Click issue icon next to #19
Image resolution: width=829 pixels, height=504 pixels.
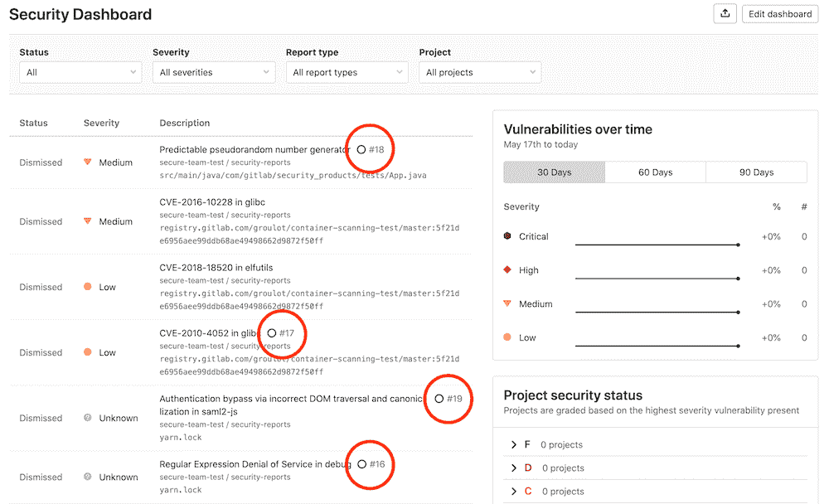click(x=439, y=399)
